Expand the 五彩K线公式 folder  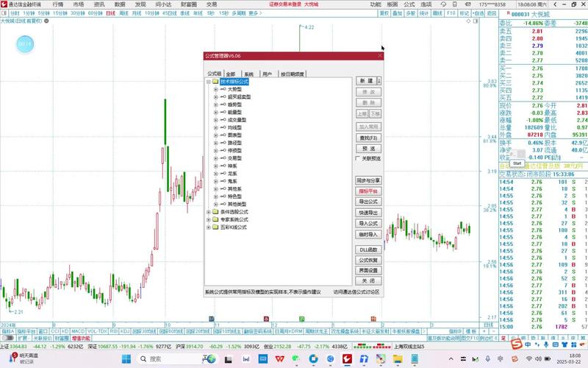point(209,227)
